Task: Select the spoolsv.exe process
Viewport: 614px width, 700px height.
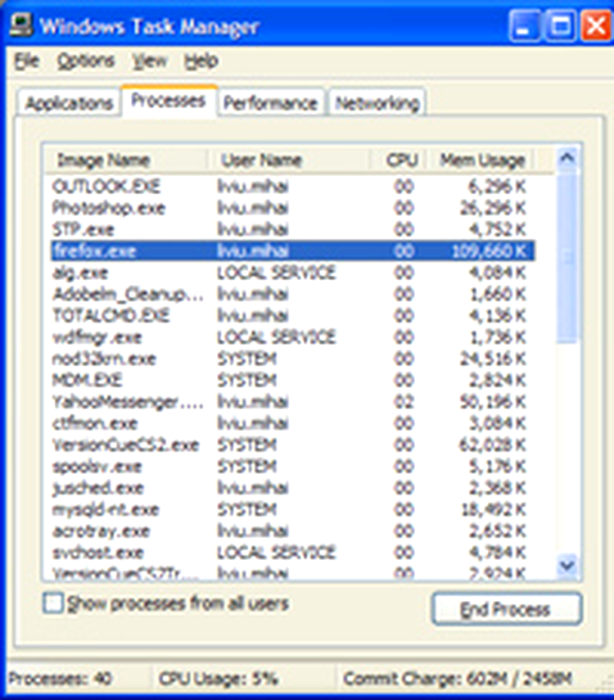Action: (292, 467)
